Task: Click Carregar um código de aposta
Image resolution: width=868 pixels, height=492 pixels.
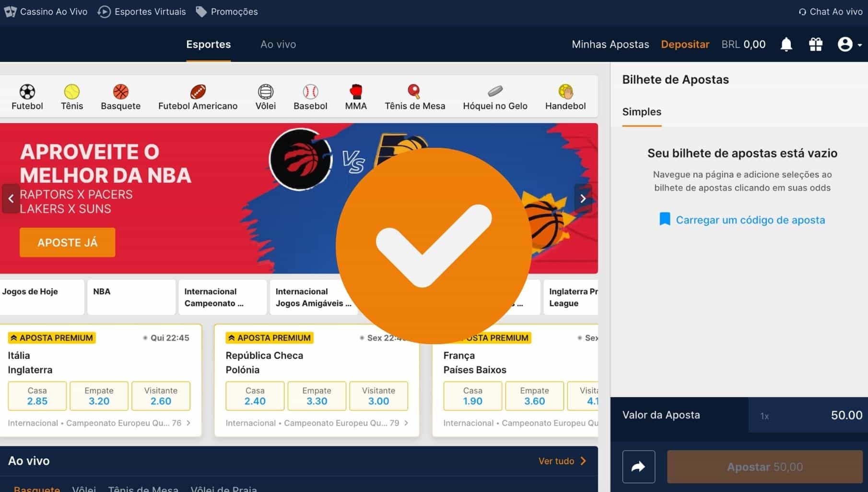Action: click(x=742, y=220)
